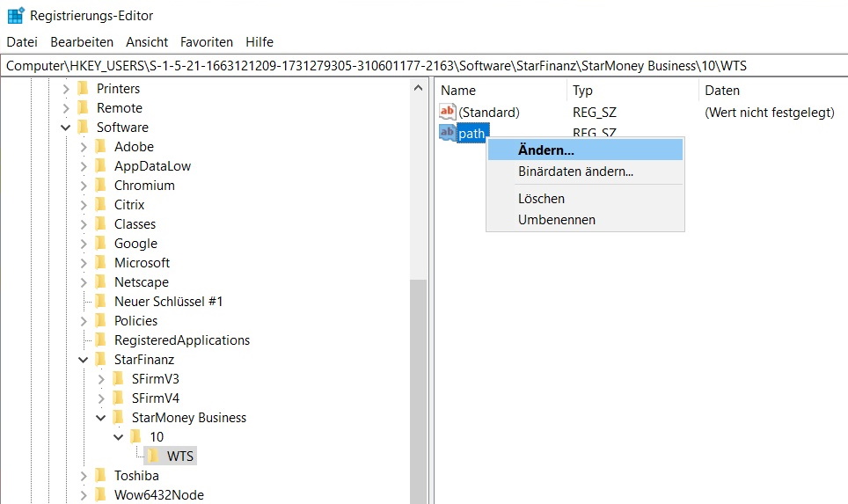The image size is (848, 504).
Task: Click the Neuer Schlüssel #1 folder icon
Action: click(100, 301)
